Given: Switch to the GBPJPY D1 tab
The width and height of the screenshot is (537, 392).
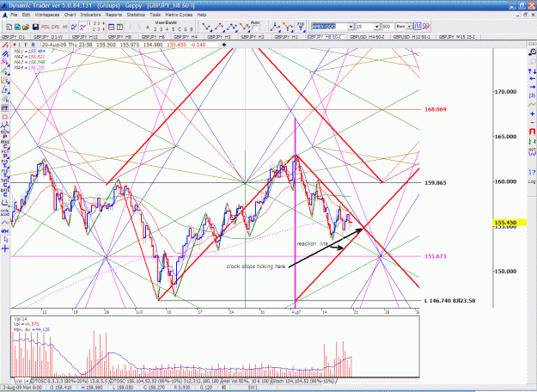Looking at the screenshot, I should [15, 37].
